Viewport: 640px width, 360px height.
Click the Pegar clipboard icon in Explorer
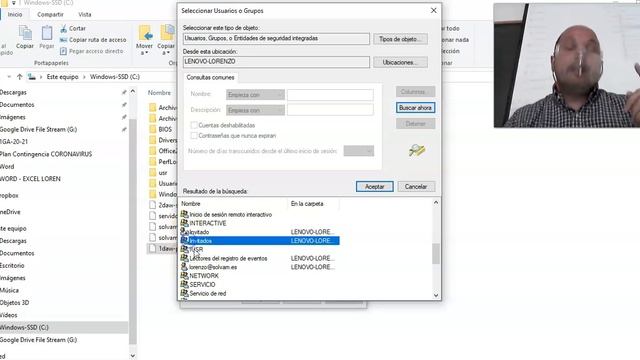click(47, 33)
